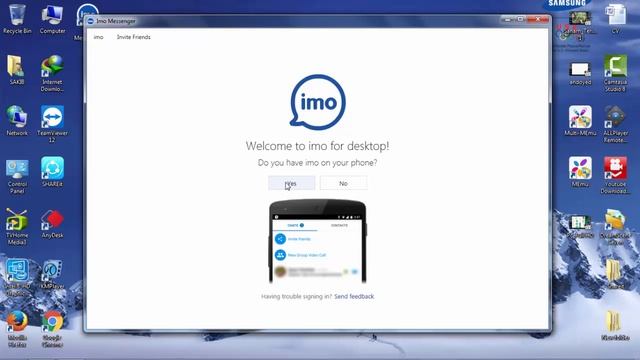Select the AnyDesk desktop icon
The image size is (640, 360).
point(52,224)
